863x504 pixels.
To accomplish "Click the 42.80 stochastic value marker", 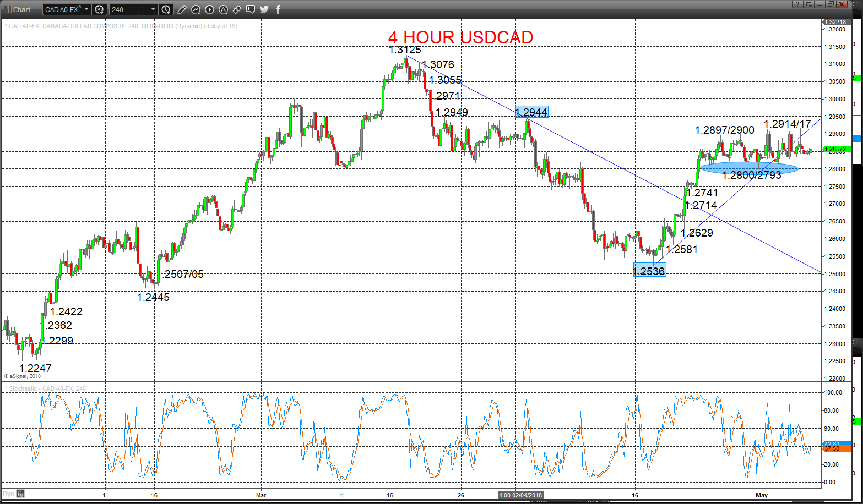I will (836, 443).
